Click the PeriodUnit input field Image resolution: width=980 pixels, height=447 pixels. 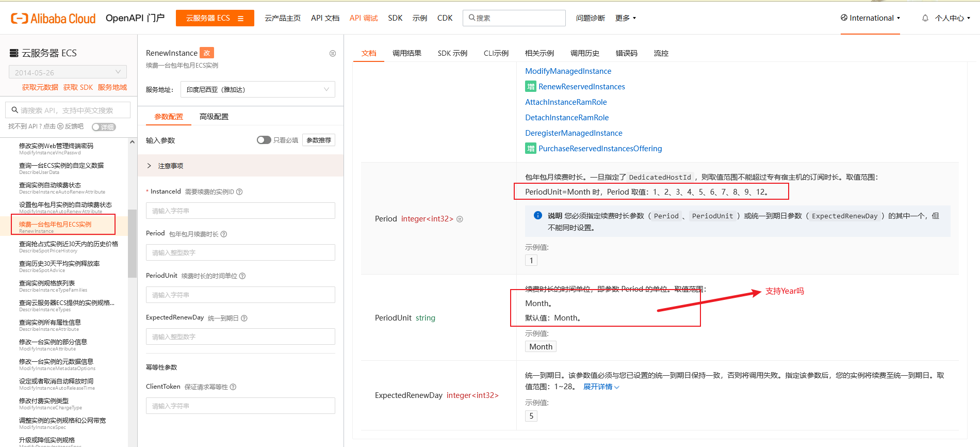click(x=240, y=295)
